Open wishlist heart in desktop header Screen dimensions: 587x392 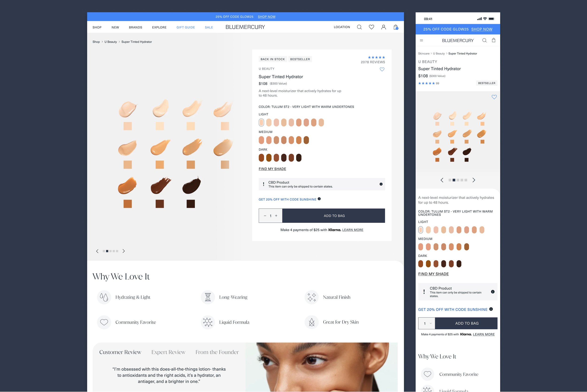point(371,27)
